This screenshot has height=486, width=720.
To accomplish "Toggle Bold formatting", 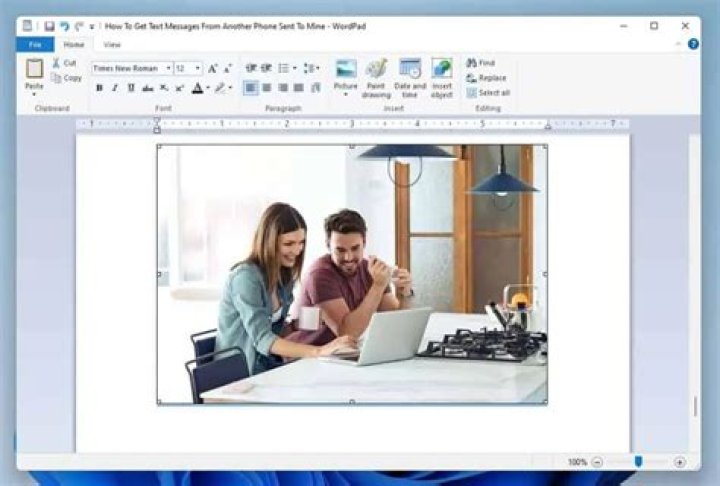I will click(99, 88).
